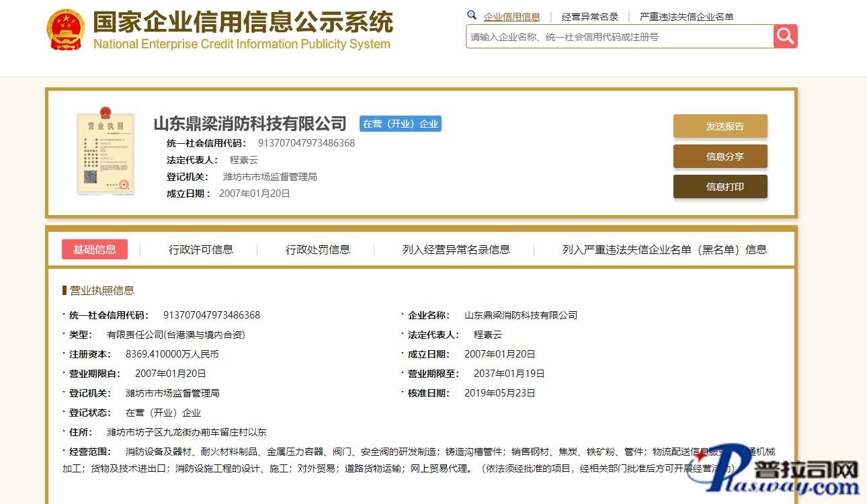The width and height of the screenshot is (867, 504).
Task: Open the business license thumbnail image
Action: click(x=104, y=151)
